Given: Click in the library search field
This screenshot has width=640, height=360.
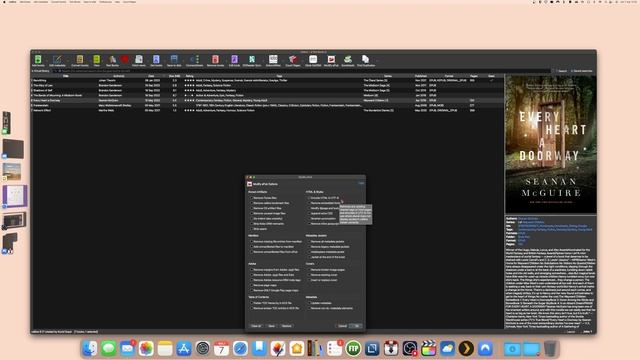Looking at the screenshot, I should pyautogui.click(x=305, y=71).
